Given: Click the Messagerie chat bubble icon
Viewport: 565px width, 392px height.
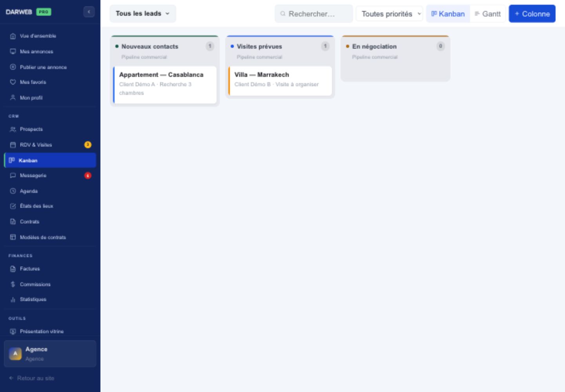Looking at the screenshot, I should pos(13,176).
